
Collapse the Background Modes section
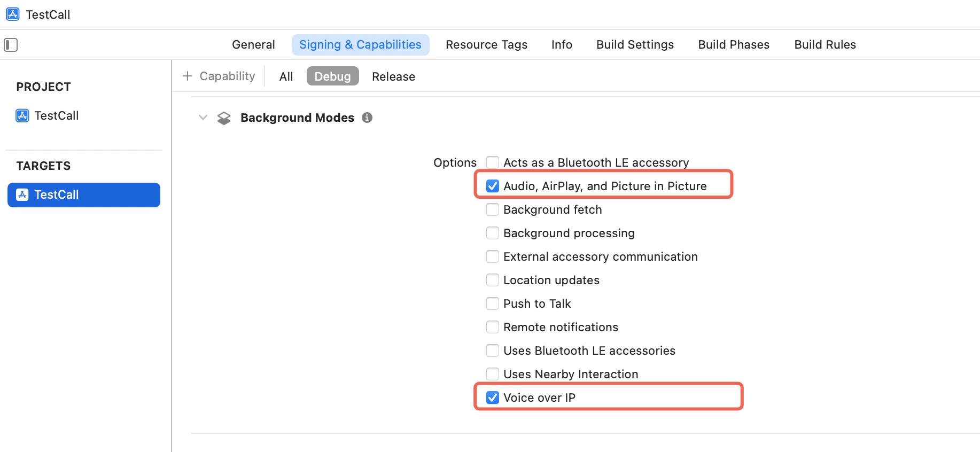pos(203,118)
